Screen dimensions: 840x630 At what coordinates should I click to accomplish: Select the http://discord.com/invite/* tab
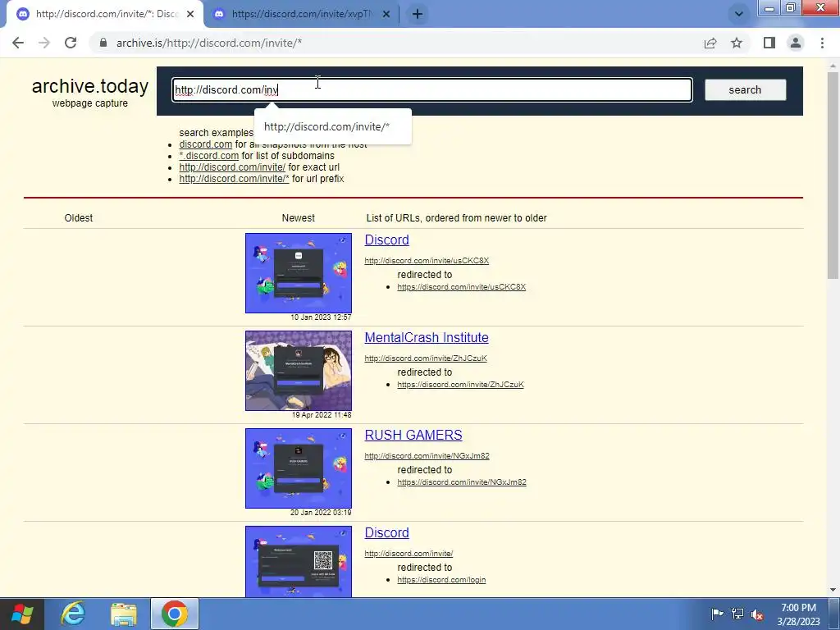tap(104, 15)
